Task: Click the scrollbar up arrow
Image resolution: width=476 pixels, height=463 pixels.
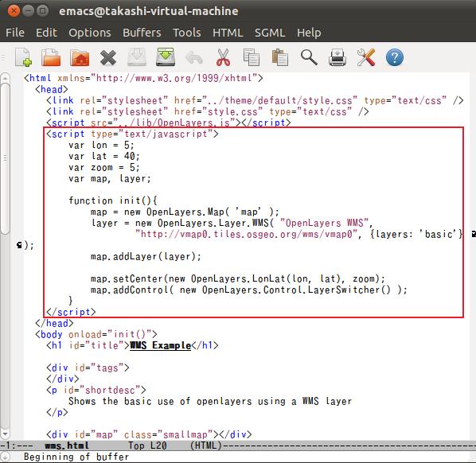Action: pos(5,78)
